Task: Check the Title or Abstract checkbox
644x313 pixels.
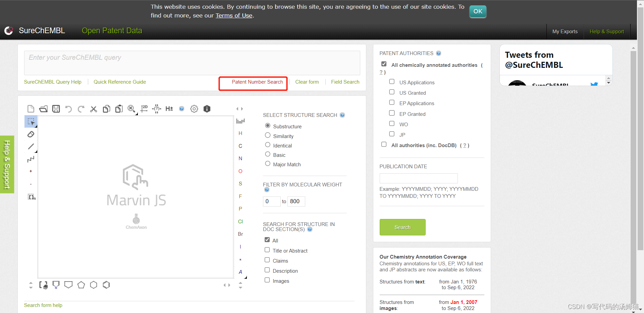Action: click(x=267, y=250)
